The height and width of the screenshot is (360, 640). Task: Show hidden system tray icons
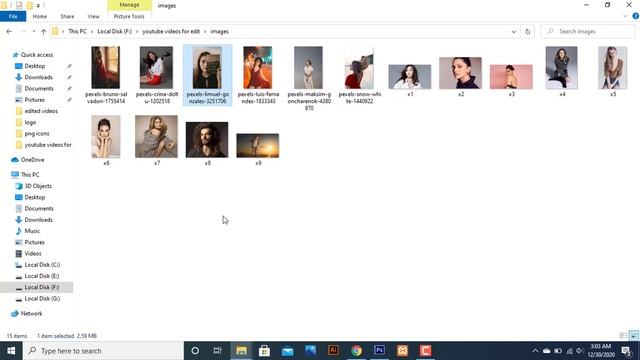[535, 351]
